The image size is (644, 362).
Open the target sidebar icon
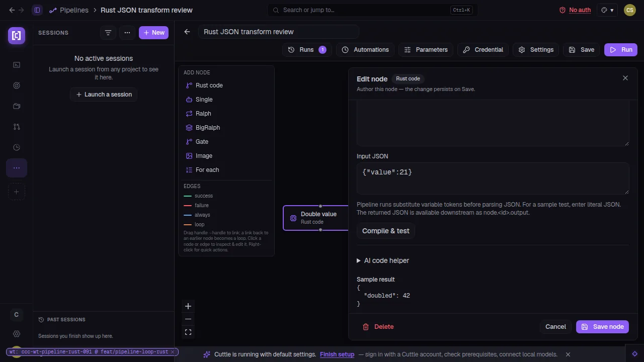[17, 85]
